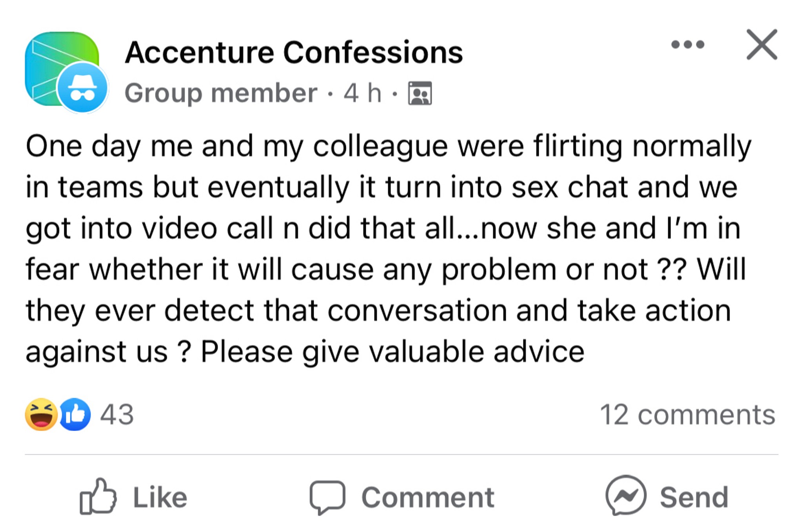This screenshot has width=803, height=532.
Task: Open the Accenture Confessions group name
Action: click(294, 52)
